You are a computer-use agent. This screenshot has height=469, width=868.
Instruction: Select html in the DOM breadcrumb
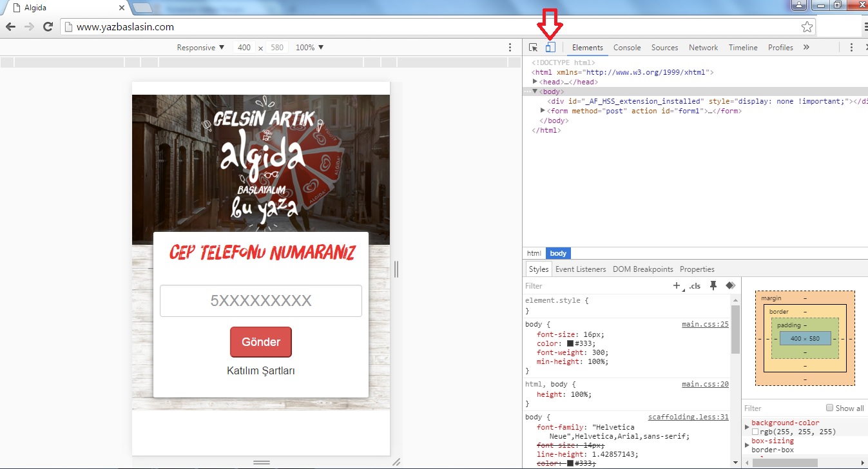[534, 254]
